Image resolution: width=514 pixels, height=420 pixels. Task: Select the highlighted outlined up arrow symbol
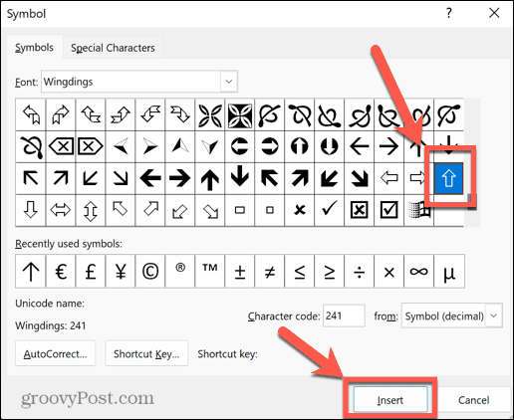coord(448,178)
